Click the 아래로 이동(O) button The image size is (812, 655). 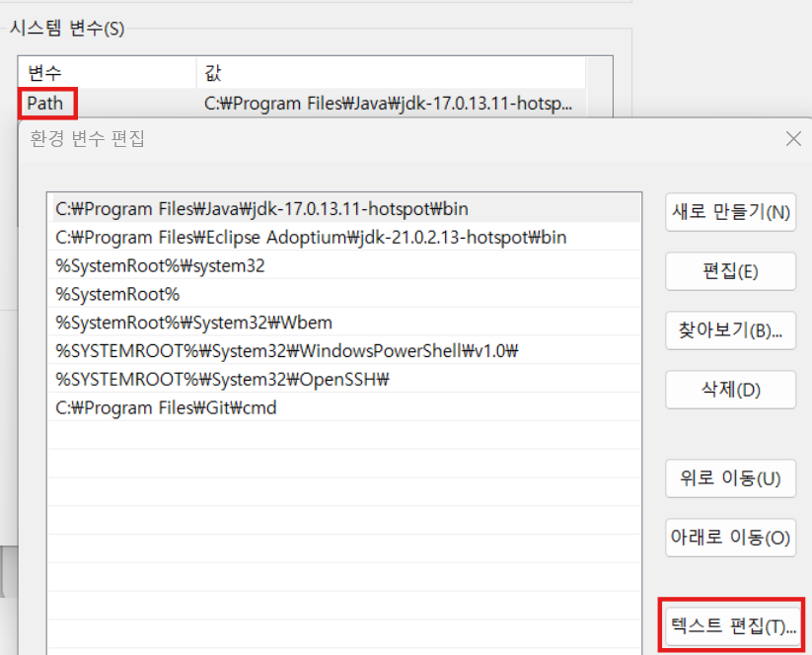pyautogui.click(x=730, y=538)
